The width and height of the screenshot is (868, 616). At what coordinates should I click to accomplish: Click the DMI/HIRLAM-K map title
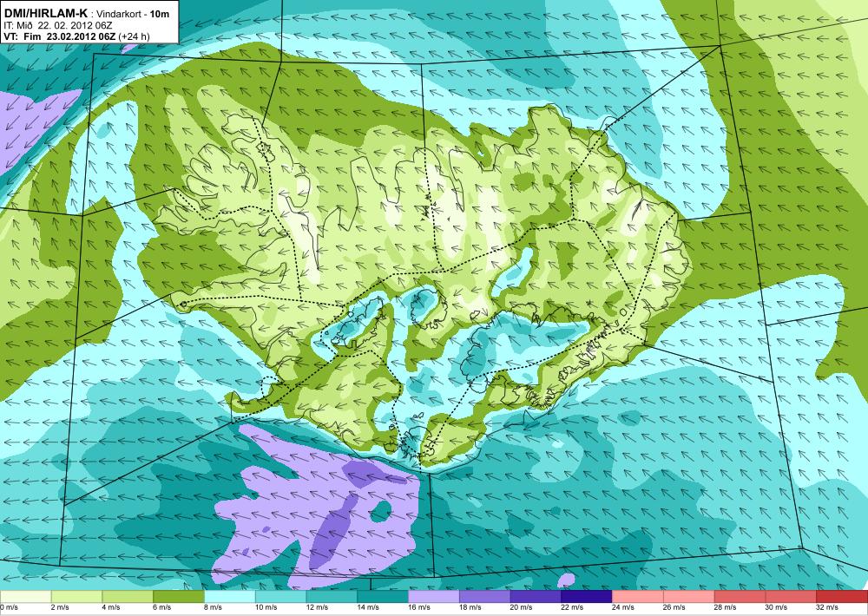click(45, 13)
